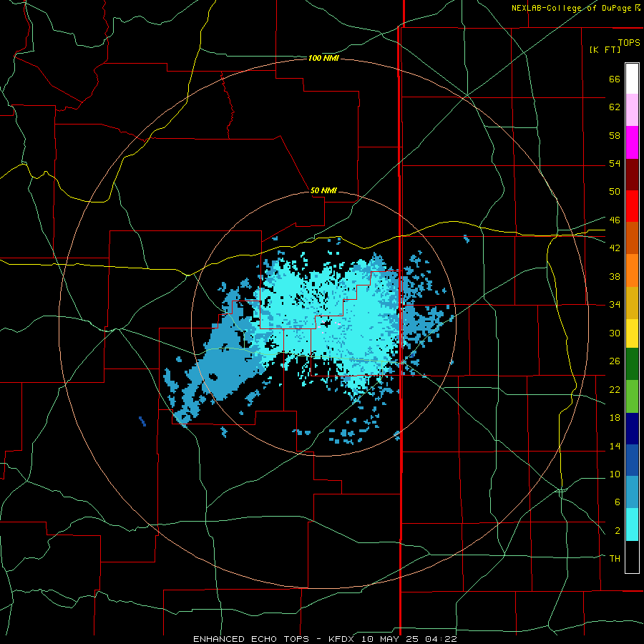Click the legend value '26'

[x=615, y=361]
